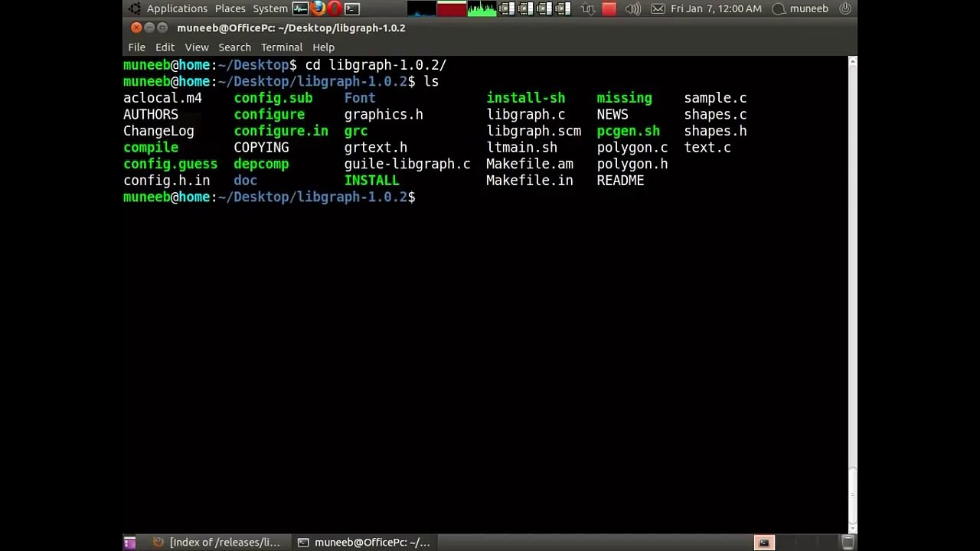Viewport: 980px width, 551px height.
Task: Click the filename config.sub
Action: [x=273, y=98]
